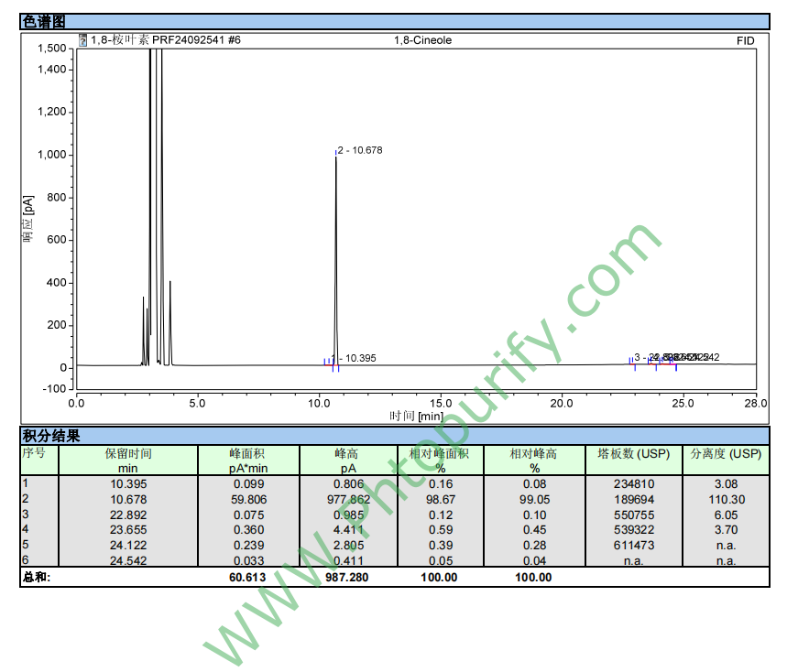Click the peak label 2 - 10.678
This screenshot has width=809, height=672.
tap(360, 150)
